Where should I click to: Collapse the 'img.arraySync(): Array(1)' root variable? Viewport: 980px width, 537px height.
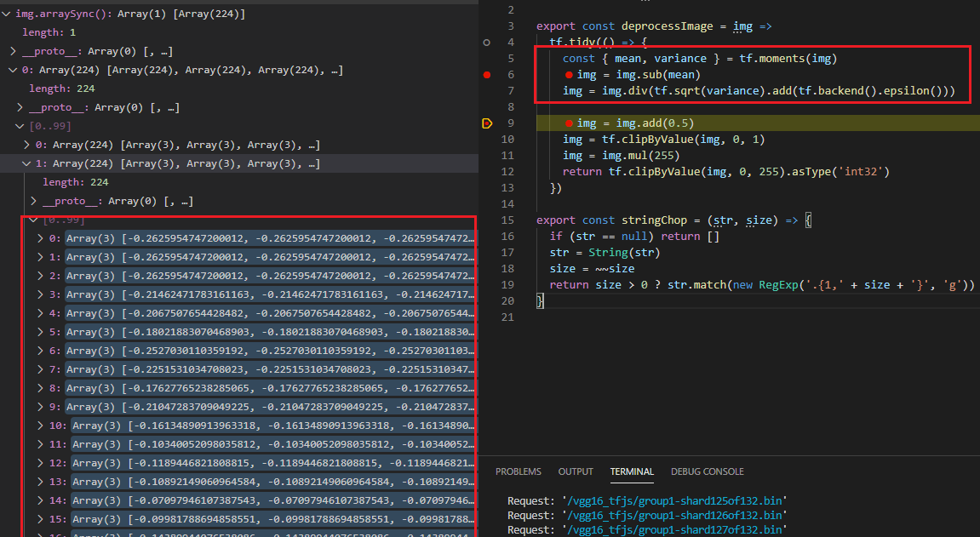point(6,14)
